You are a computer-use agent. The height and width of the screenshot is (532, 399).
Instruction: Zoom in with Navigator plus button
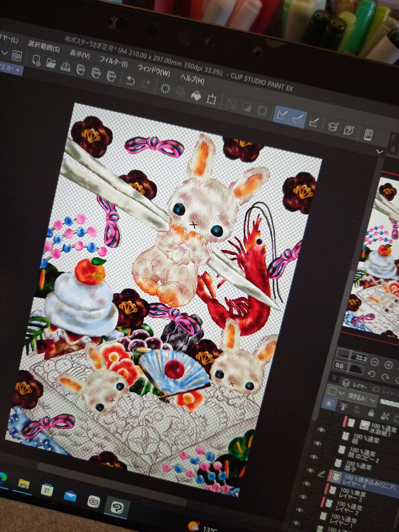click(388, 364)
